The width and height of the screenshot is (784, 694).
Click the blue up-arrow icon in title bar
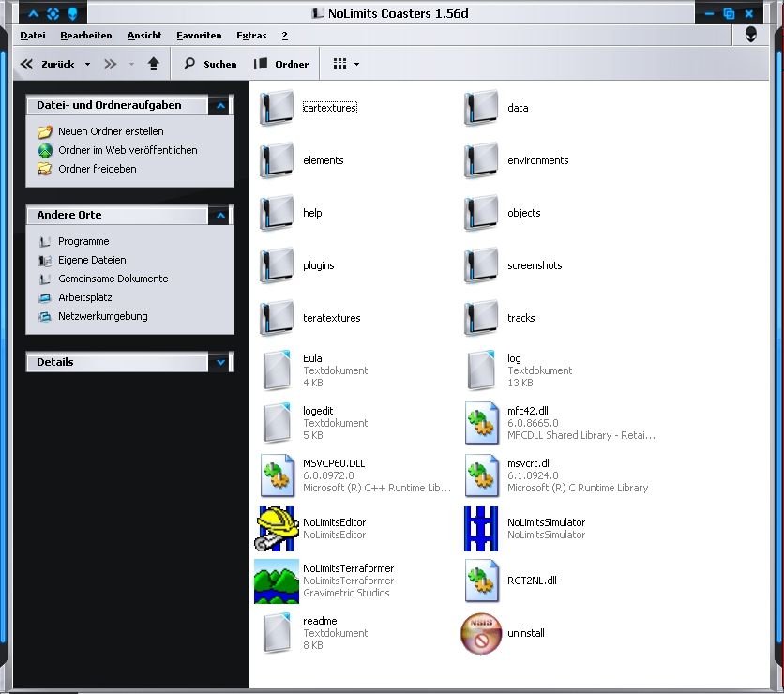coord(33,13)
